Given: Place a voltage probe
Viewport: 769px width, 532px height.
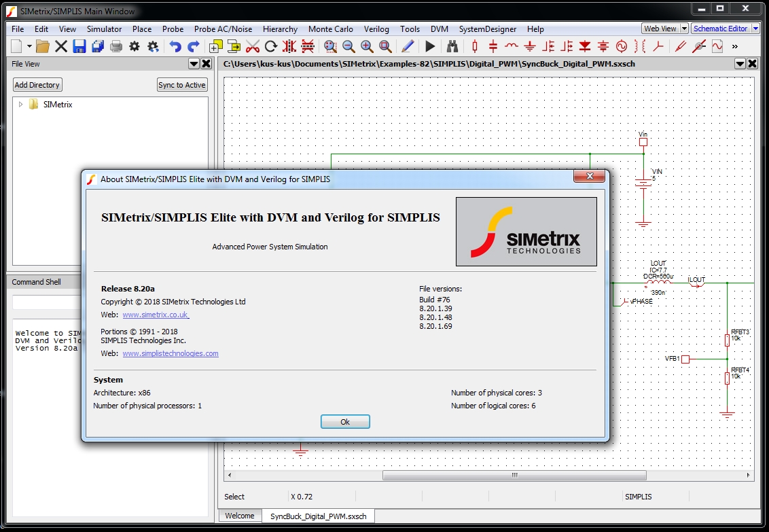Looking at the screenshot, I should [x=680, y=47].
